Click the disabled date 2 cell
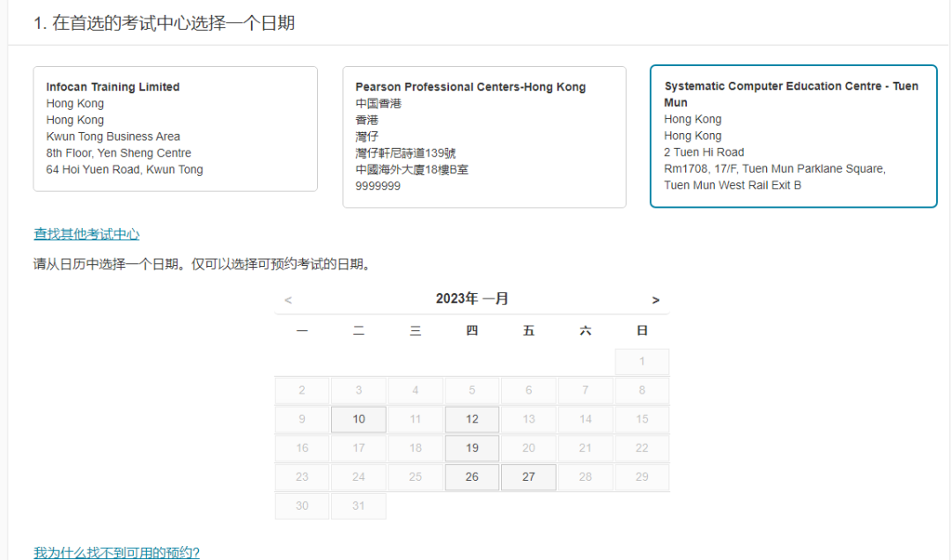This screenshot has height=560, width=951. pos(302,390)
